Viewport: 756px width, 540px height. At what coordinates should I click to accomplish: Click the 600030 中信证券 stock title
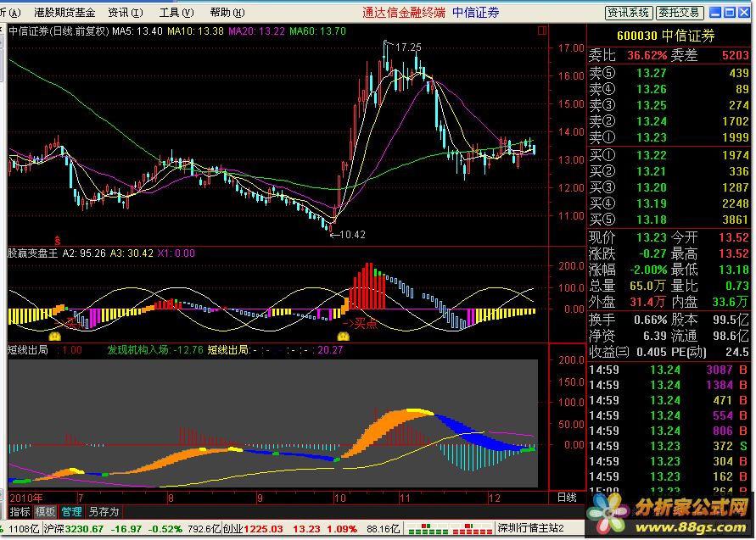click(x=666, y=36)
